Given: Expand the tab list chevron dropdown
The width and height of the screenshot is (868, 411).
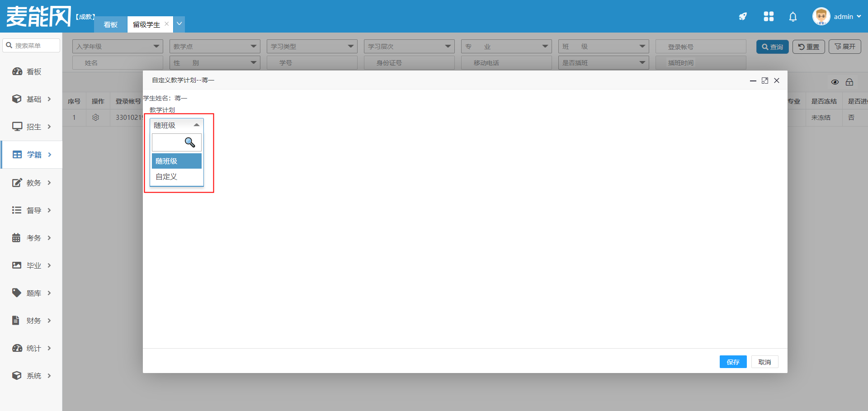Looking at the screenshot, I should point(179,24).
